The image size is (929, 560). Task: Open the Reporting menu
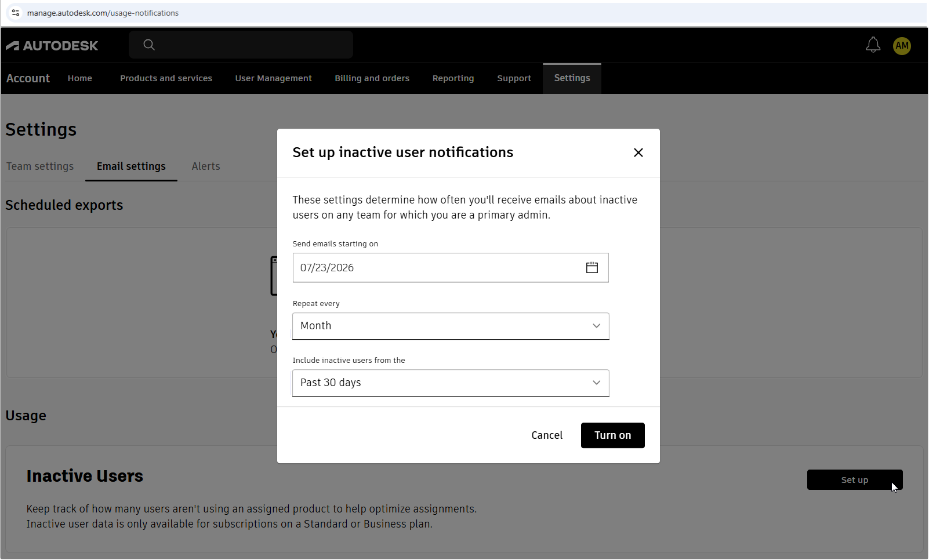click(x=453, y=78)
